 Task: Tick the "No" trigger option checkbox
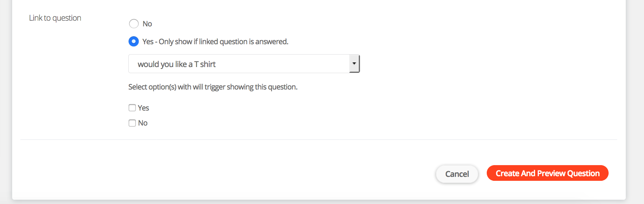132,123
